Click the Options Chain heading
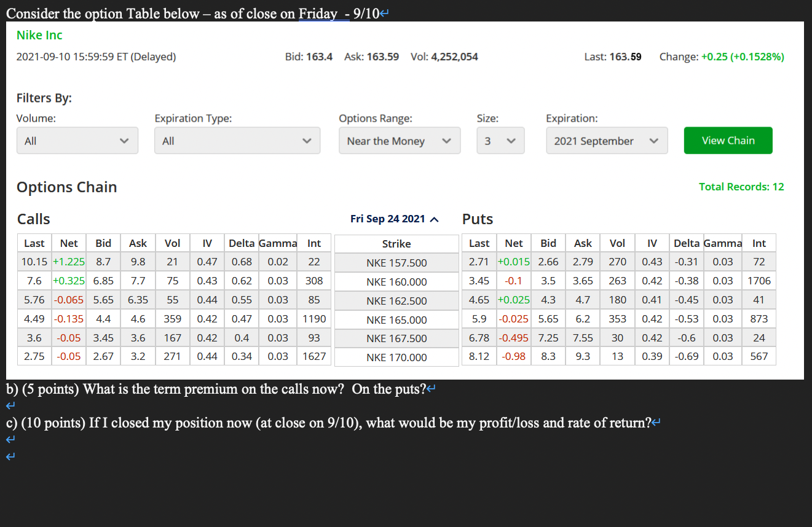The image size is (812, 527). 67,187
